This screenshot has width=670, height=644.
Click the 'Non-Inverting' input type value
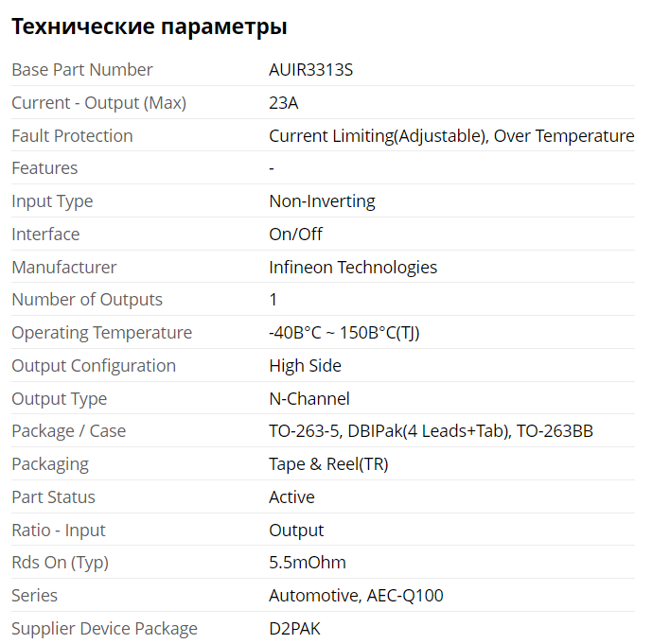[x=322, y=201]
